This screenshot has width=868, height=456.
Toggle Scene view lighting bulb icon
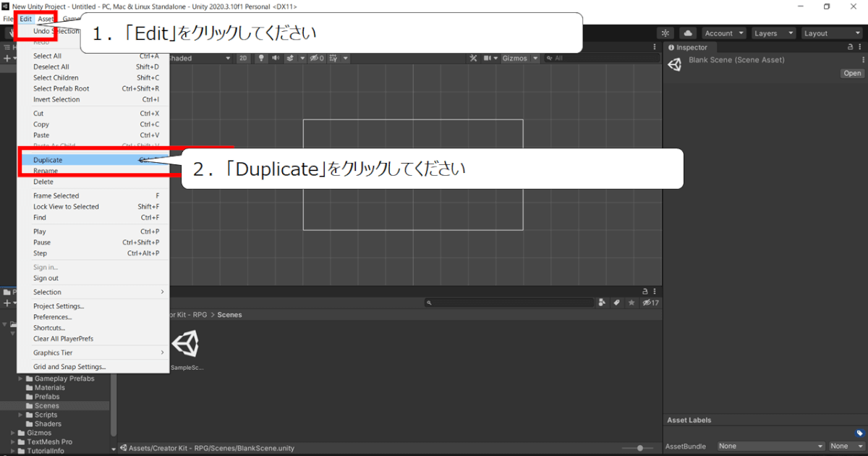[261, 59]
